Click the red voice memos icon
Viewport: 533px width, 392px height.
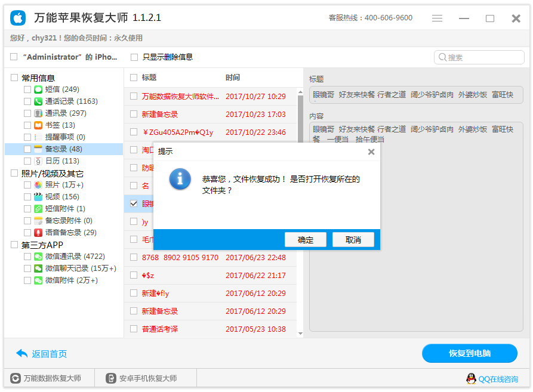pyautogui.click(x=38, y=232)
